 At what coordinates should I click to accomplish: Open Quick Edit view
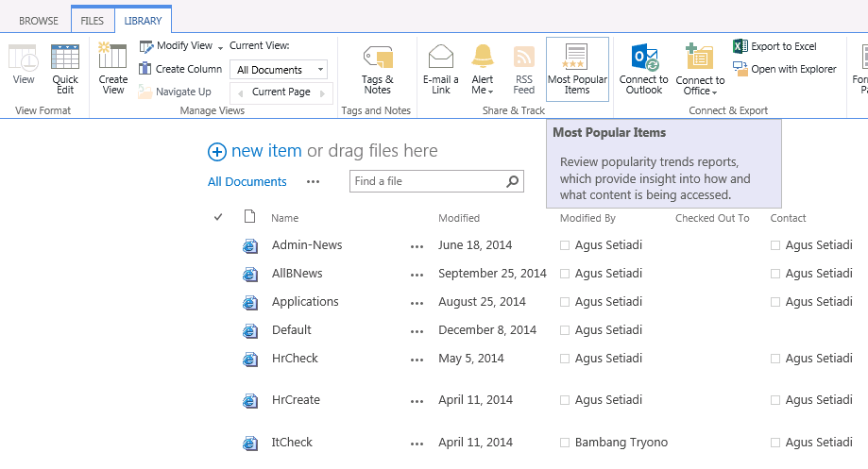pos(65,70)
